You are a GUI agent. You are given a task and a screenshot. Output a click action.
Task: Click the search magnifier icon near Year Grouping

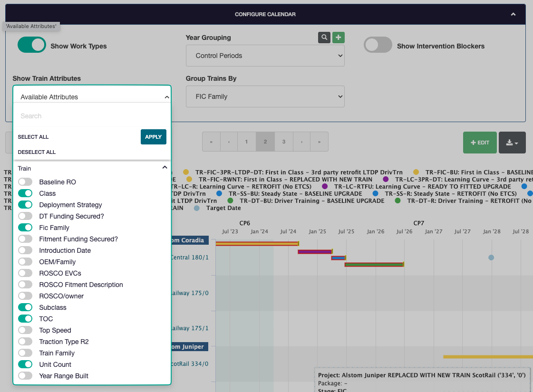point(324,38)
